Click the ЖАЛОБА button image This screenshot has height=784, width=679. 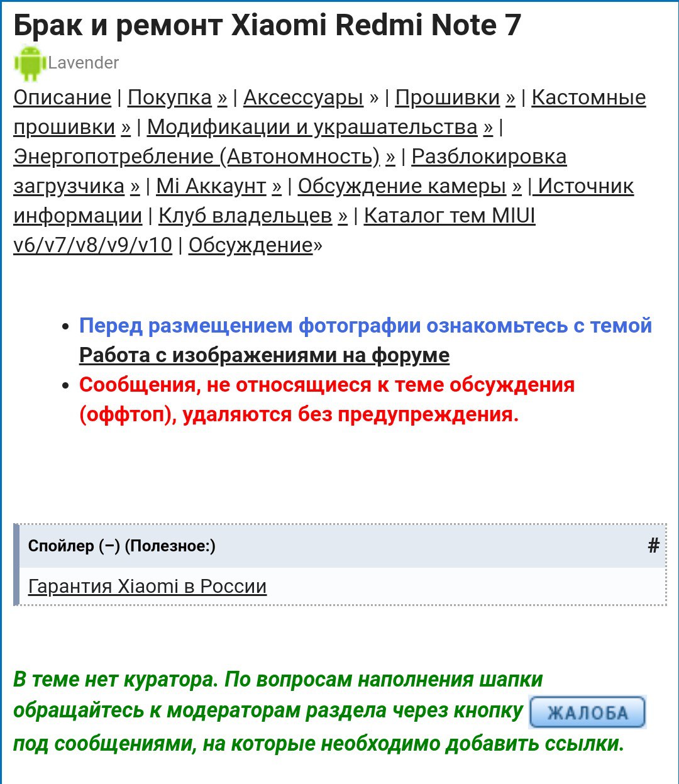tap(588, 713)
